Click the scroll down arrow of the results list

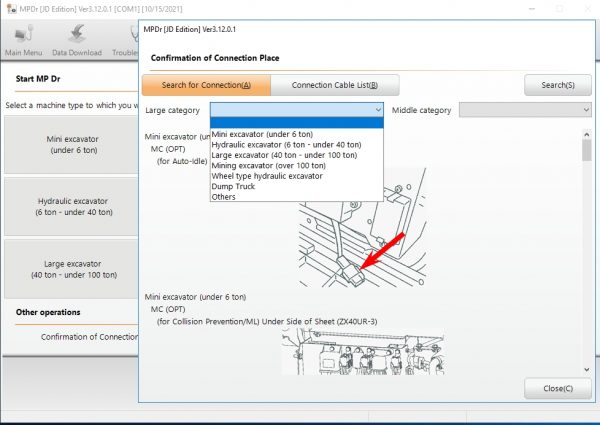pyautogui.click(x=586, y=370)
